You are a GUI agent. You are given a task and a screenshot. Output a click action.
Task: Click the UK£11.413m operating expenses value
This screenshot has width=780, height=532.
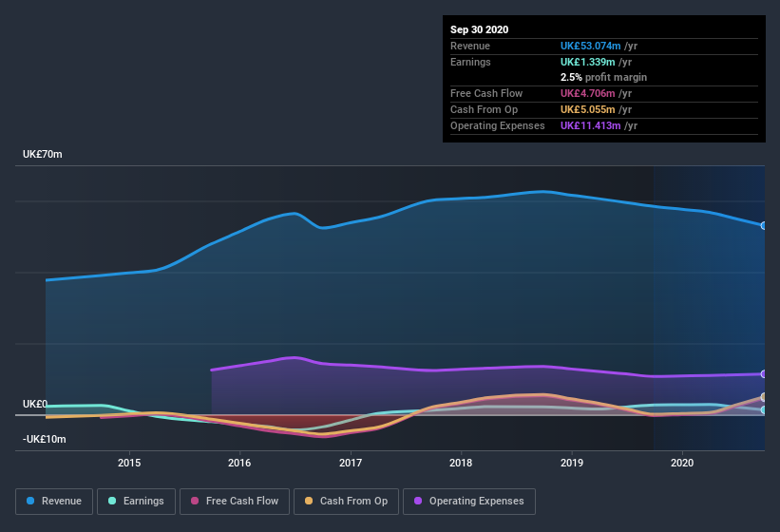[x=591, y=125]
